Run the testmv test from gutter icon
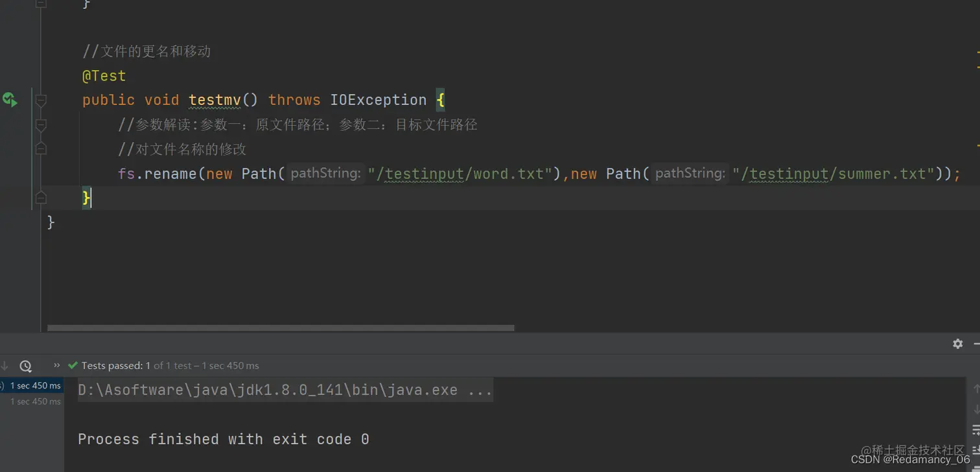This screenshot has height=472, width=980. point(10,100)
